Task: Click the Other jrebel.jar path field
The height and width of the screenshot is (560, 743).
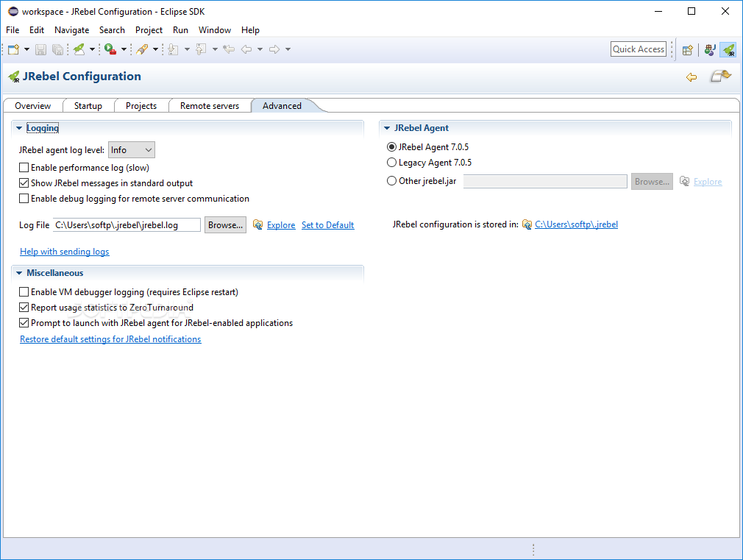Action: (545, 181)
